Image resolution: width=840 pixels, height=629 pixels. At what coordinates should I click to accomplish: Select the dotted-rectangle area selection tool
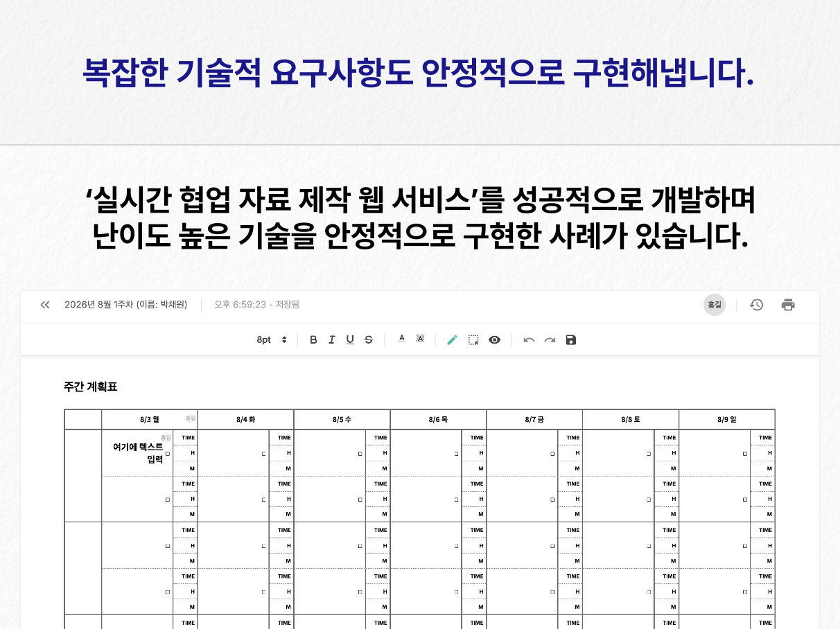(x=473, y=339)
